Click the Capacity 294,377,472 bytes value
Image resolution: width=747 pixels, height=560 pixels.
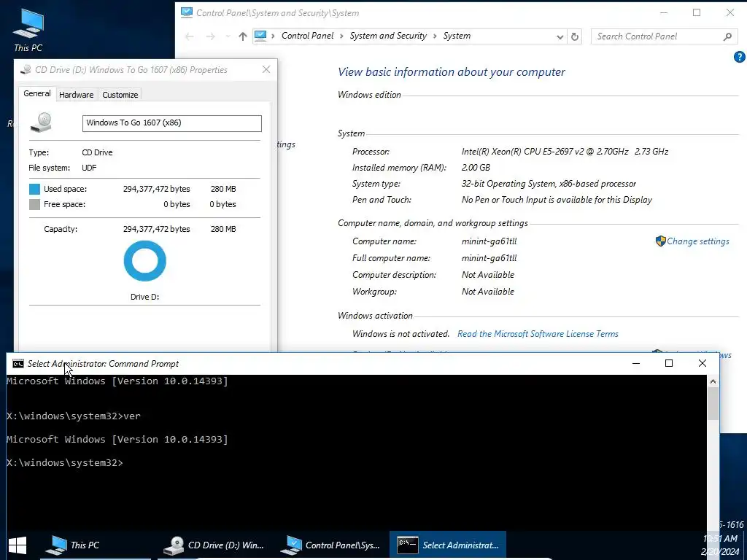[x=156, y=229]
